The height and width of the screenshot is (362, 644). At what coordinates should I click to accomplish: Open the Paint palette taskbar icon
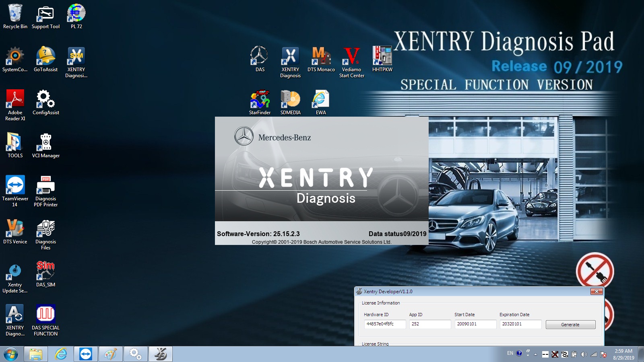[x=110, y=354]
